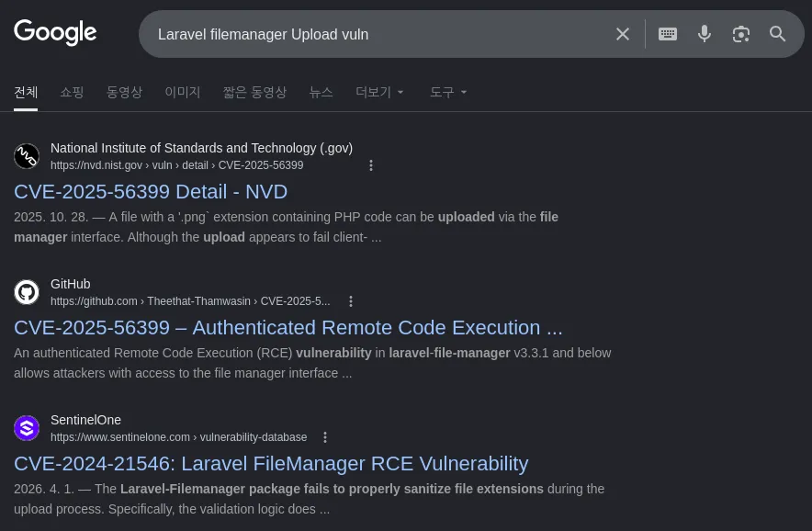The width and height of the screenshot is (812, 531).
Task: Switch to the 동영상 tab
Action: tap(124, 92)
